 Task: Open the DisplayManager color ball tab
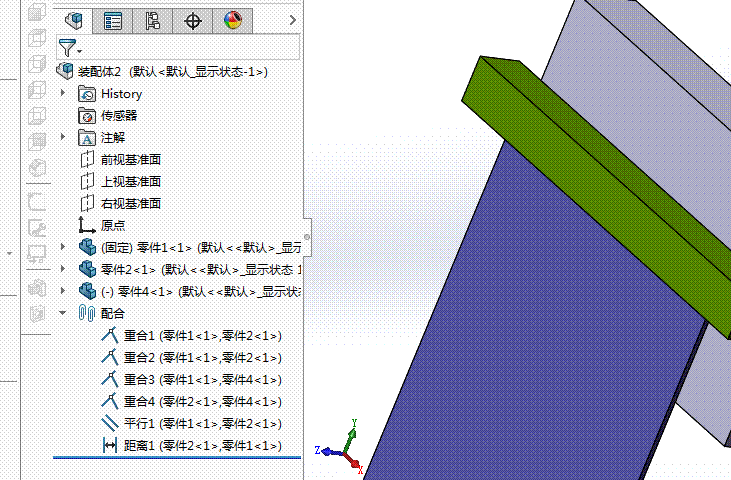coord(233,20)
